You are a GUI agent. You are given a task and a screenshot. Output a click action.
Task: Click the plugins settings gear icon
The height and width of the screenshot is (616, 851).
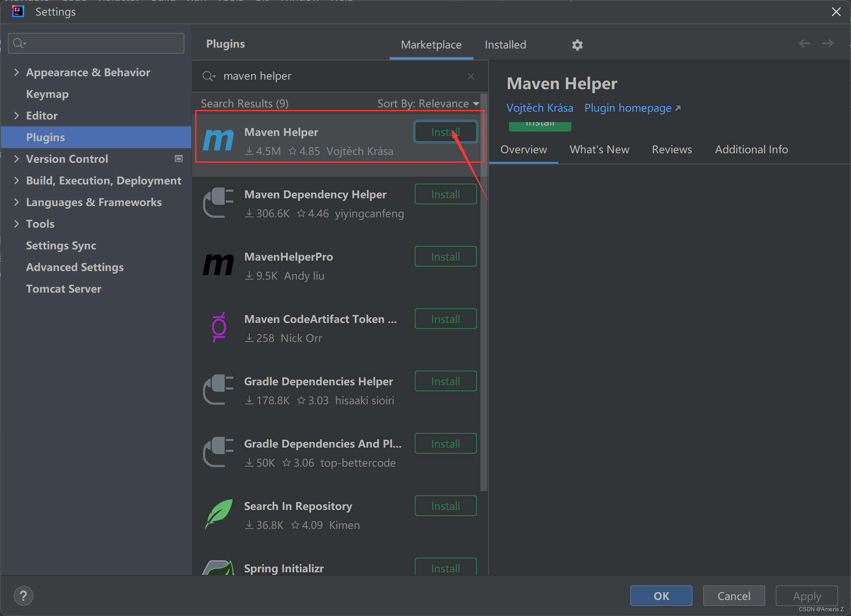click(577, 45)
